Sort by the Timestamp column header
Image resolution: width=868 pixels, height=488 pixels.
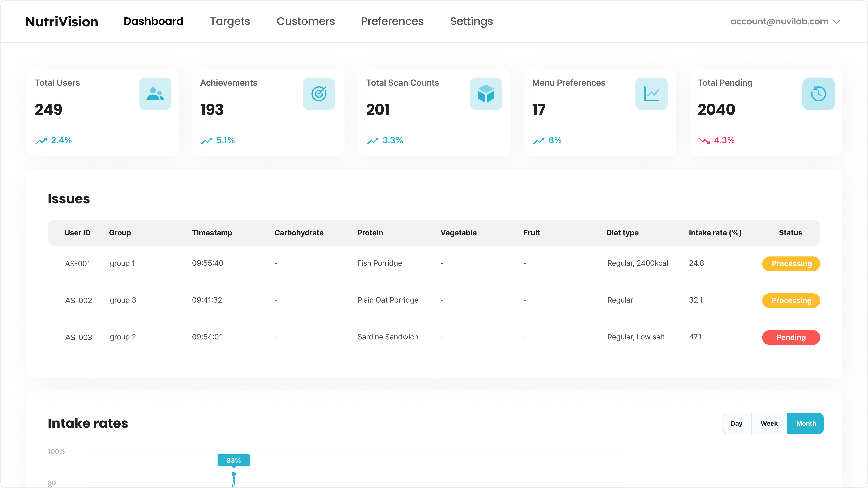click(x=212, y=233)
